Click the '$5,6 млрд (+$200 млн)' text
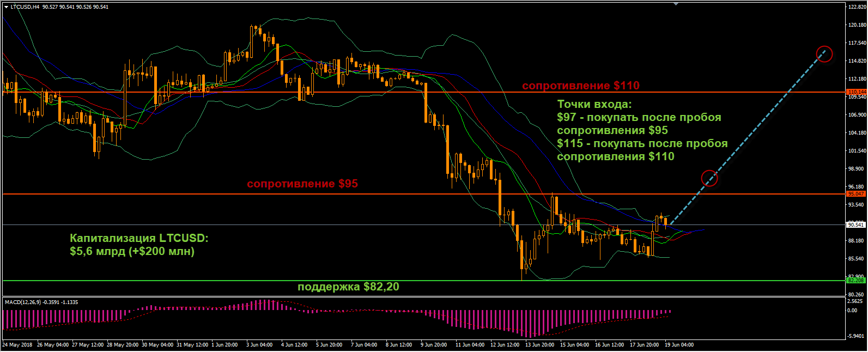Screen dimensions: 868x352 132,251
